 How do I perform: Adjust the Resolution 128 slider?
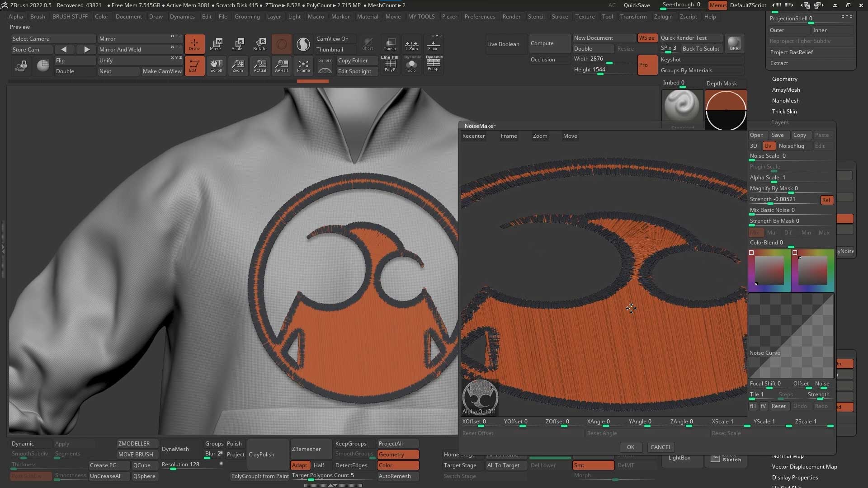192,465
